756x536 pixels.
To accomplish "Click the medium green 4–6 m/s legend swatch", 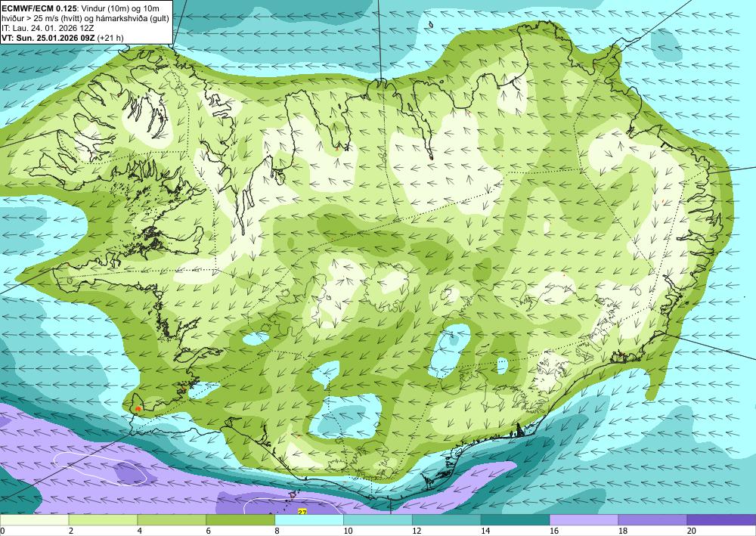I will pos(172,520).
